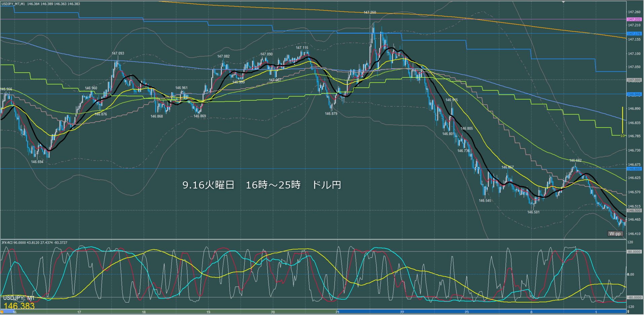Screen dimensions: 644x315
Task: Select the blue 146.946 price level tag
Action: click(634, 95)
